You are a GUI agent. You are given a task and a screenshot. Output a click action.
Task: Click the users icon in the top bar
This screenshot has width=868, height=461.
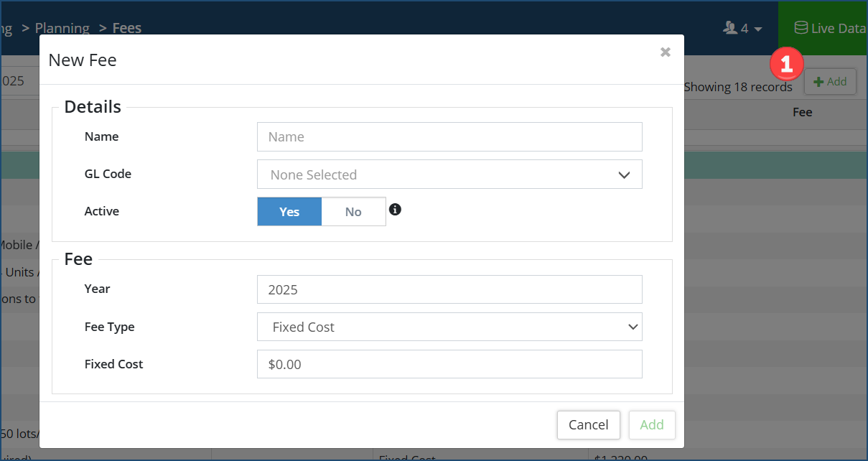pyautogui.click(x=730, y=28)
